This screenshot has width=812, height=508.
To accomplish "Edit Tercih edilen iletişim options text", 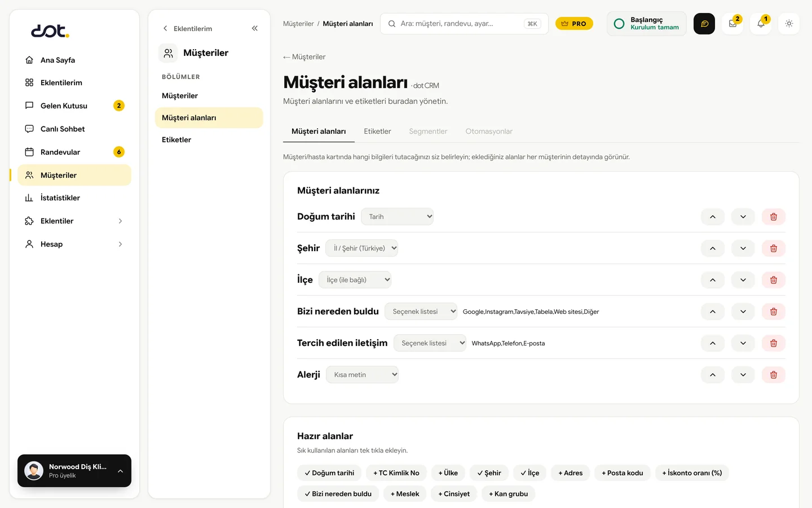I will [508, 343].
